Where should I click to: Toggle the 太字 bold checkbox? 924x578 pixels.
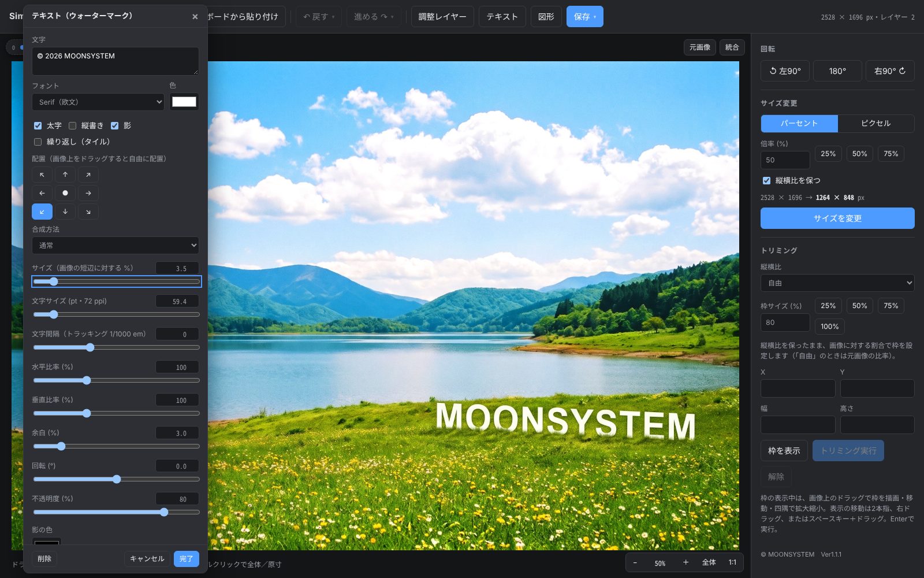click(x=38, y=125)
